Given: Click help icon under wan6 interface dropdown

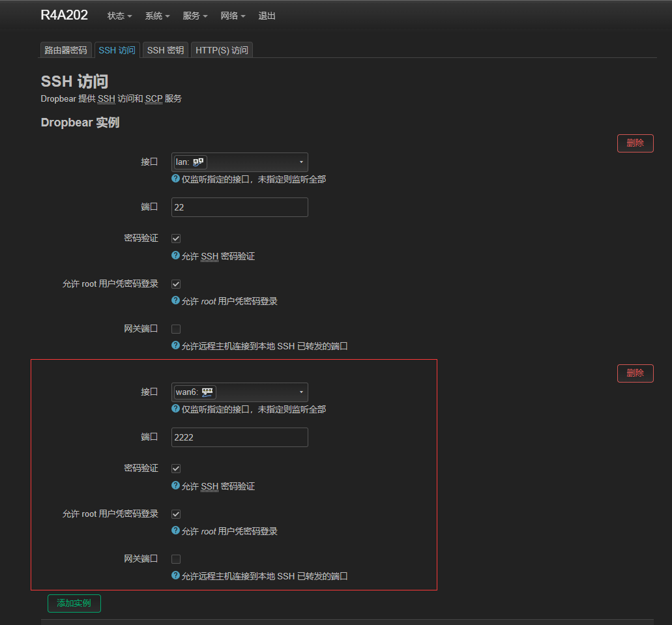Looking at the screenshot, I should pos(175,409).
